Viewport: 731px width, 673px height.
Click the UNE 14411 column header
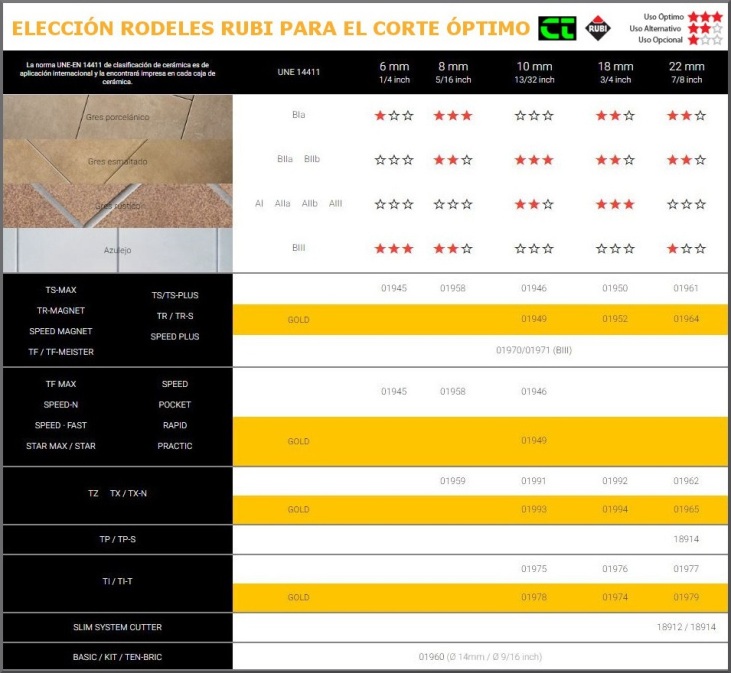(298, 72)
